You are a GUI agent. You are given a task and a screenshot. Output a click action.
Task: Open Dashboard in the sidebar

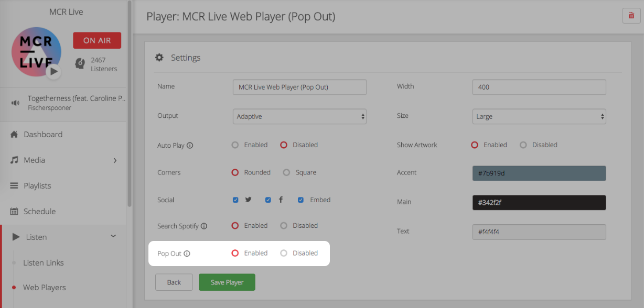tap(43, 135)
